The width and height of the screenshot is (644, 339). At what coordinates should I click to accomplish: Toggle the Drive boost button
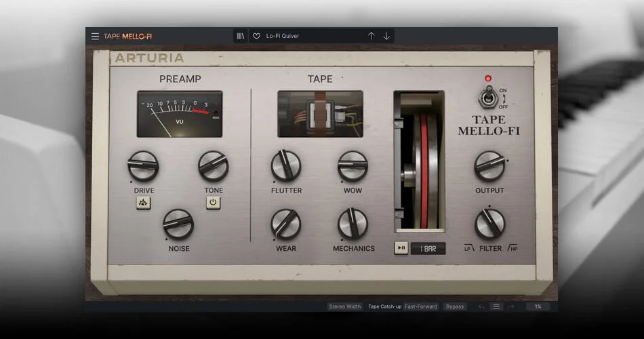(143, 203)
